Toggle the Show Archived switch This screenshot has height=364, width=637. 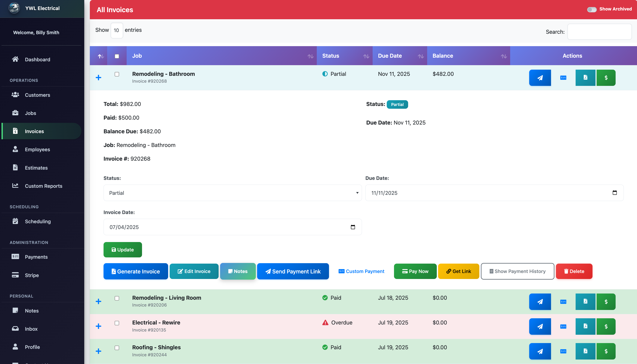[x=592, y=9]
